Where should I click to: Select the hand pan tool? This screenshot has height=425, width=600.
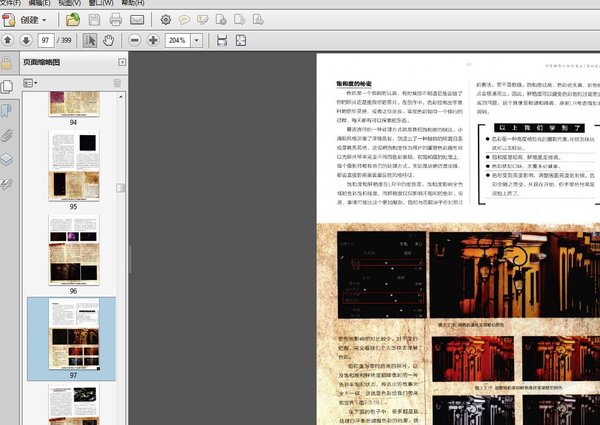point(108,40)
